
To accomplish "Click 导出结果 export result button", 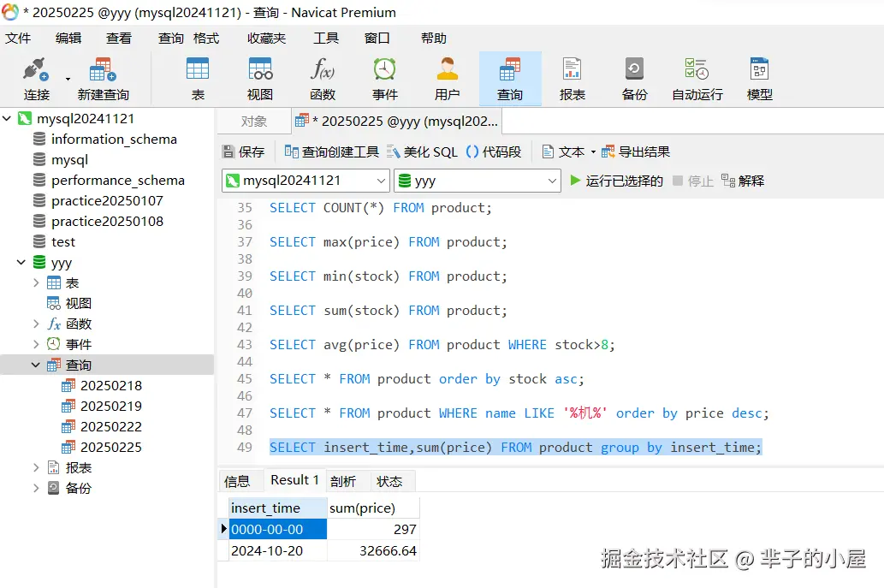I will pos(636,151).
